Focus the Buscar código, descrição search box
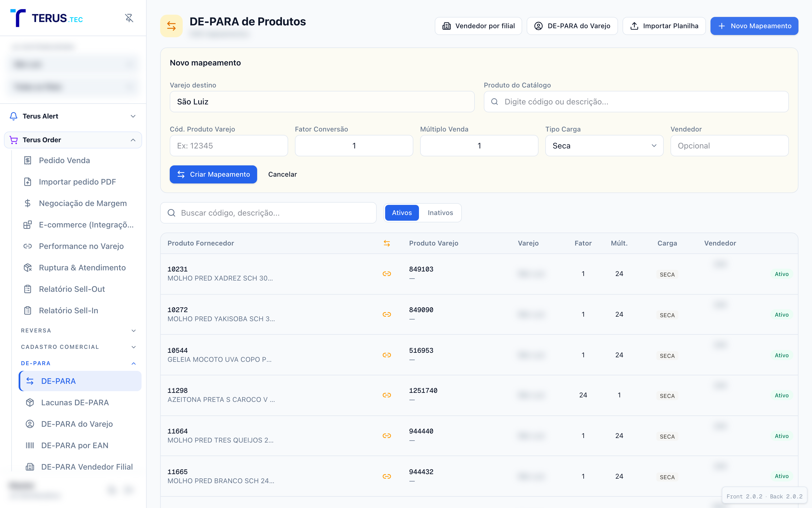 268,213
